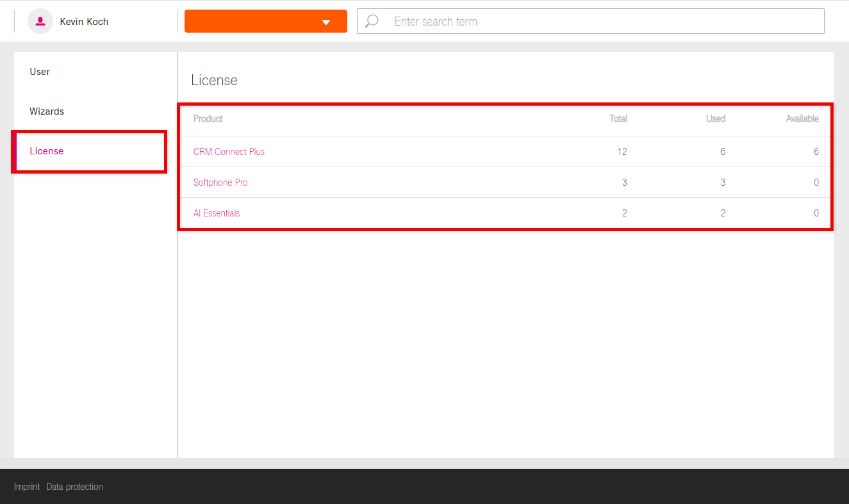Click into the 'Enter search term' field
The width and height of the screenshot is (849, 504).
(602, 21)
